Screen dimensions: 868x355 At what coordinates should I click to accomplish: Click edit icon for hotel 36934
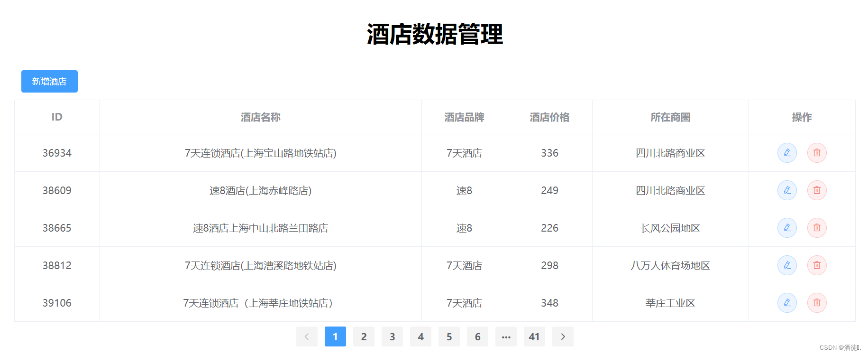(787, 153)
